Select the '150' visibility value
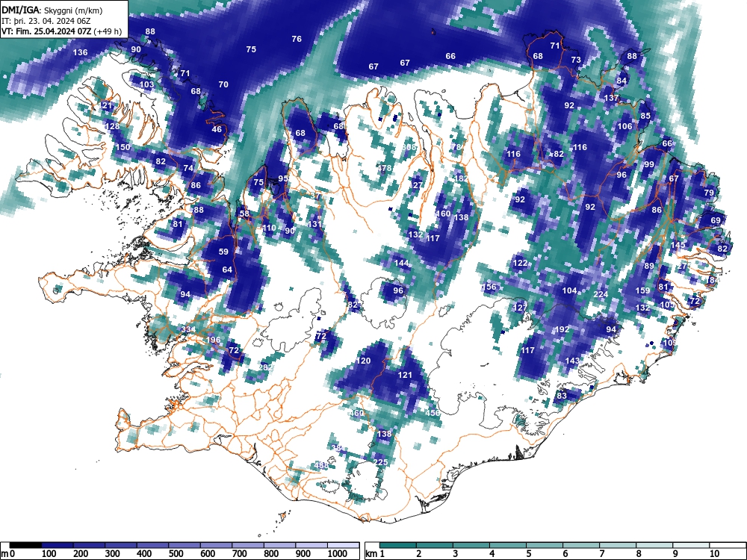The image size is (747, 560). click(123, 147)
